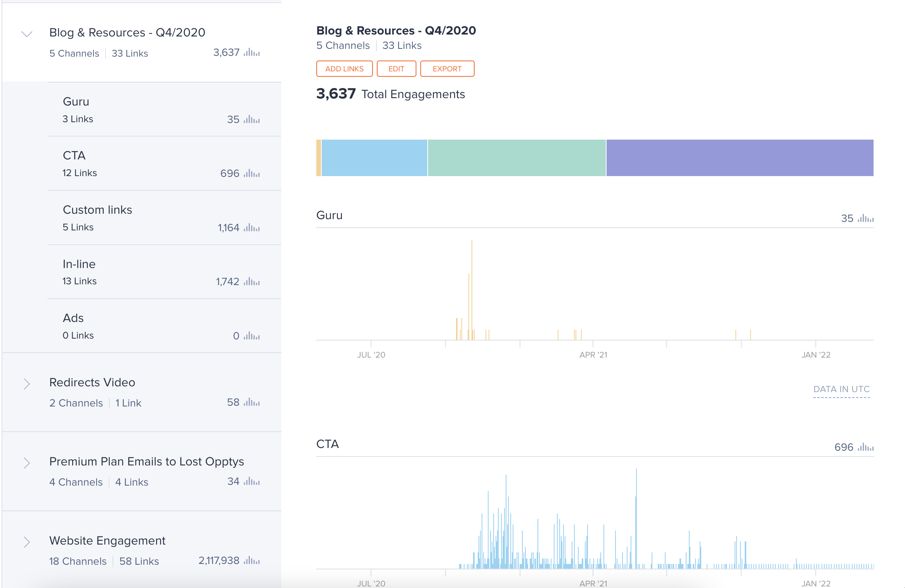The height and width of the screenshot is (588, 905).
Task: Click the EXPORT button
Action: pyautogui.click(x=447, y=69)
